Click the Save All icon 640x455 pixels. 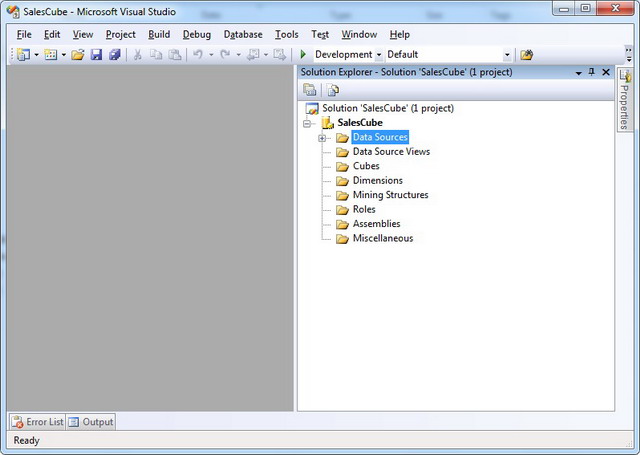pos(115,54)
